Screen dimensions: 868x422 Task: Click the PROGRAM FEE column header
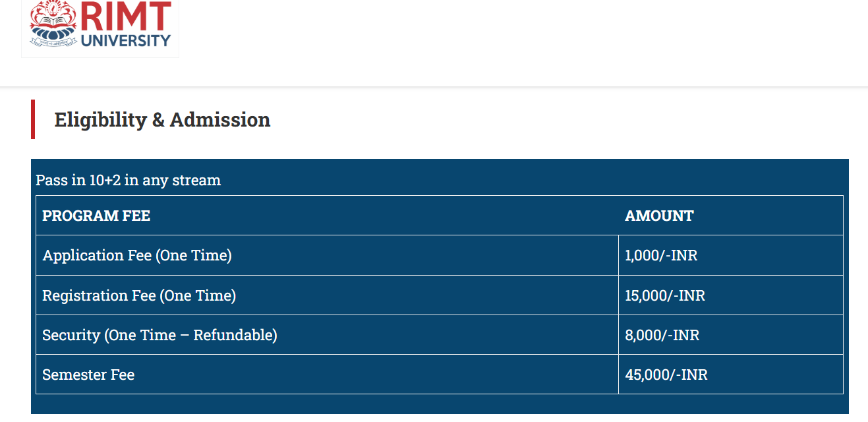[x=96, y=216]
